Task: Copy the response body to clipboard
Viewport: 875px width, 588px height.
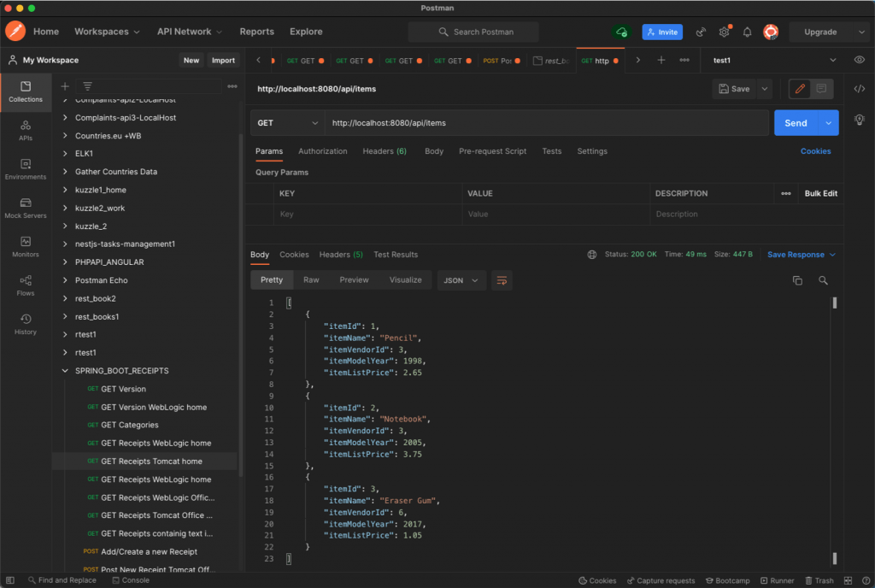Action: 797,280
